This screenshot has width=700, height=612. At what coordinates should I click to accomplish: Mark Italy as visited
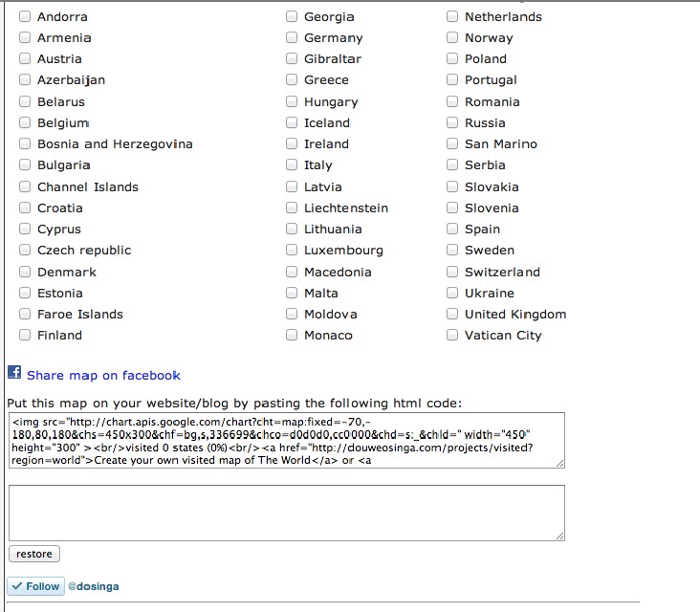pyautogui.click(x=292, y=165)
